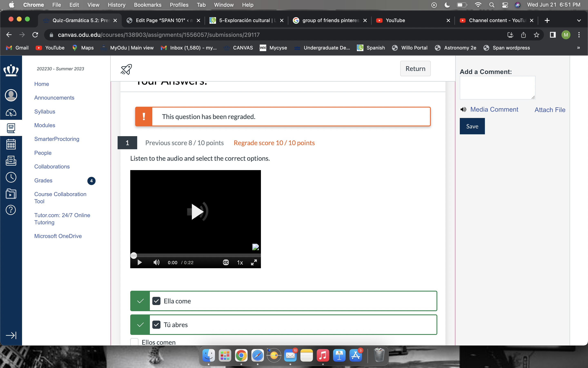Click the Chrome share icon

coord(523,35)
